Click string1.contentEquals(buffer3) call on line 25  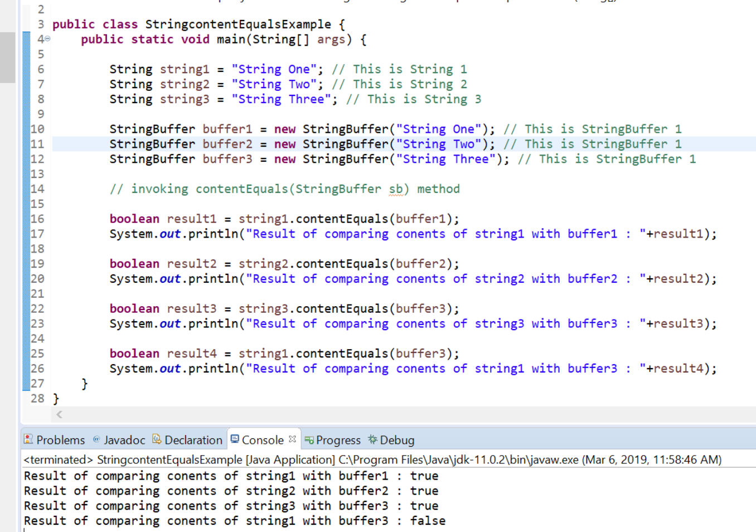(346, 354)
